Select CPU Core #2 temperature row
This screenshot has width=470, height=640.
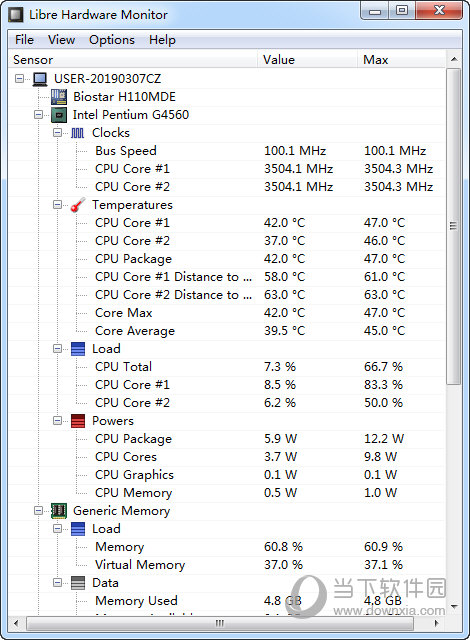tap(227, 240)
